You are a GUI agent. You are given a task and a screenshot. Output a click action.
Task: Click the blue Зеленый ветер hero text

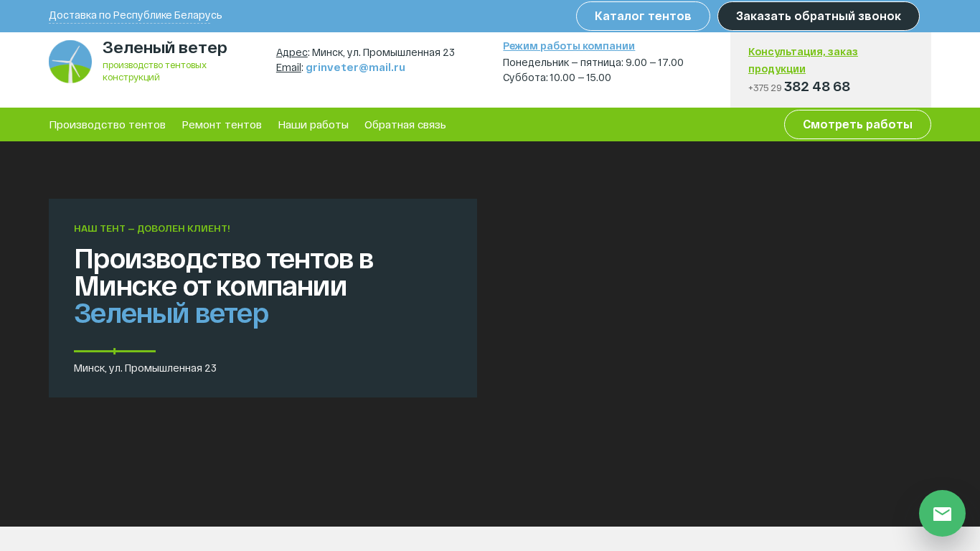pyautogui.click(x=171, y=314)
